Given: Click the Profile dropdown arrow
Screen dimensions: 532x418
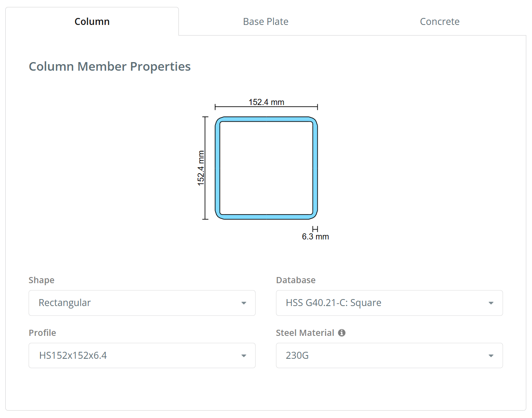Looking at the screenshot, I should point(244,355).
